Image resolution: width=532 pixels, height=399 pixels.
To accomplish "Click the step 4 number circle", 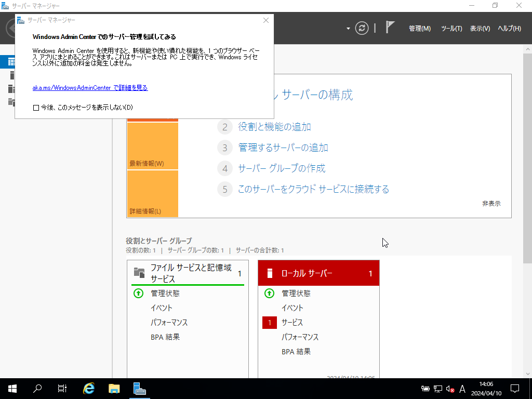I will click(x=224, y=169).
